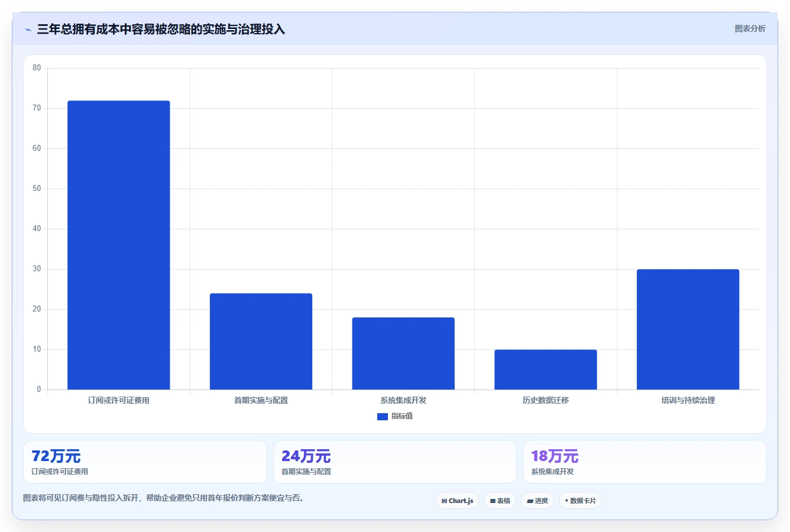Select the 首期实施与配置 bar
This screenshot has height=532, width=790.
click(x=261, y=341)
